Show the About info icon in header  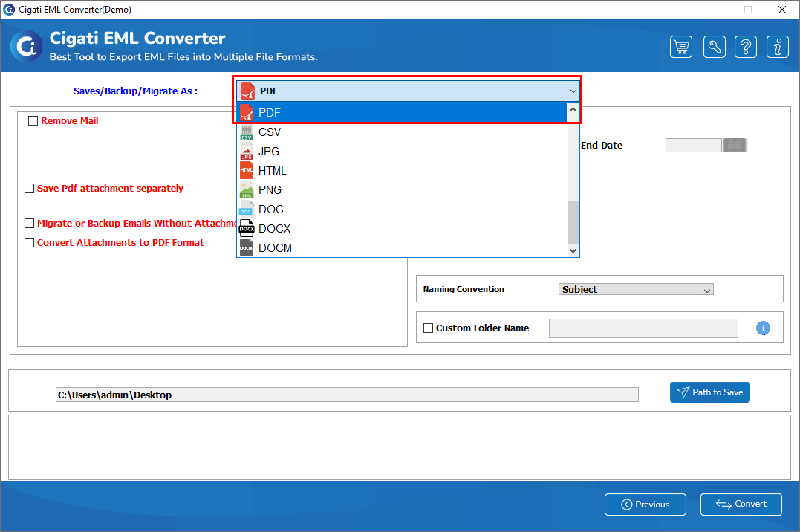click(778, 48)
